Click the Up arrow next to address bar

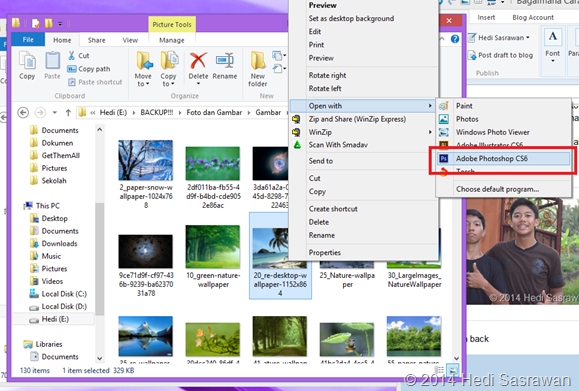[x=68, y=113]
